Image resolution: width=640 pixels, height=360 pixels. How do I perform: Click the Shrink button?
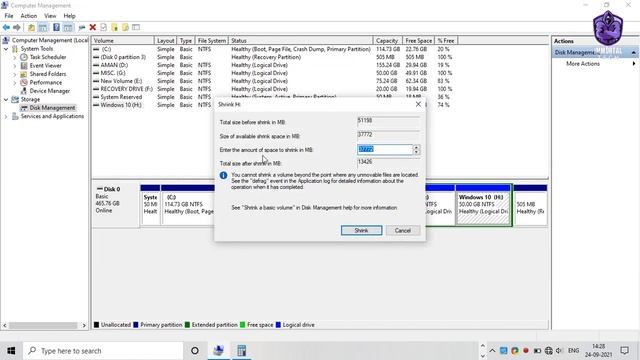point(361,231)
